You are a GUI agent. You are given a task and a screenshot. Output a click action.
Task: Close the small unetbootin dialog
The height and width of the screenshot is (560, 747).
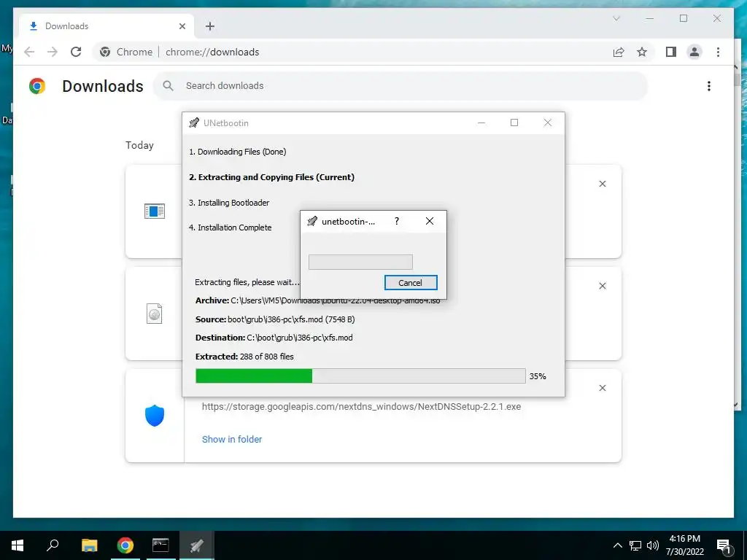click(x=429, y=221)
